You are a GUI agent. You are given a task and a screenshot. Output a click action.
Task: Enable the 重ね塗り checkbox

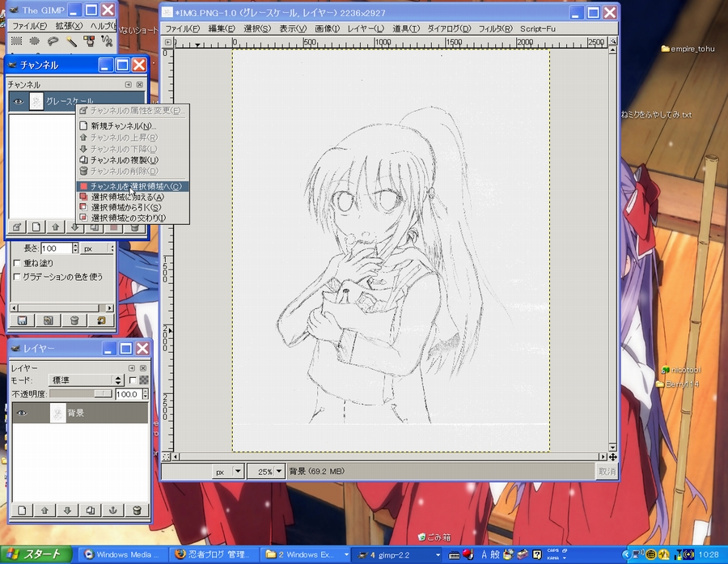click(17, 263)
